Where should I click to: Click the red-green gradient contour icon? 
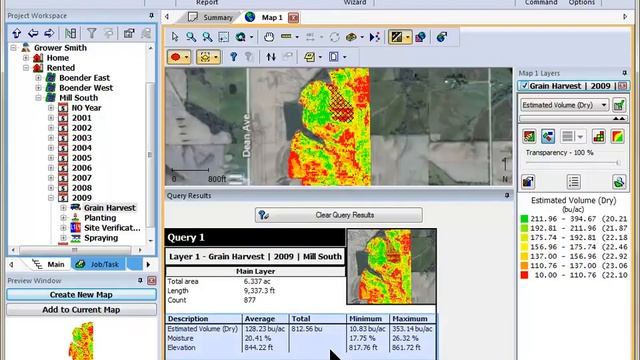coord(618,136)
